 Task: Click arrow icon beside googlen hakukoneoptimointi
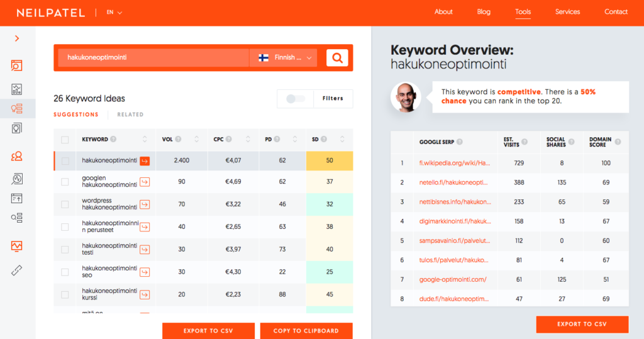tap(145, 182)
